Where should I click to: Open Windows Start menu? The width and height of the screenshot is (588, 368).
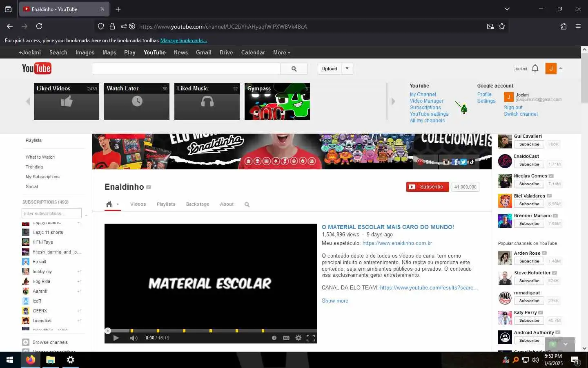pos(10,360)
